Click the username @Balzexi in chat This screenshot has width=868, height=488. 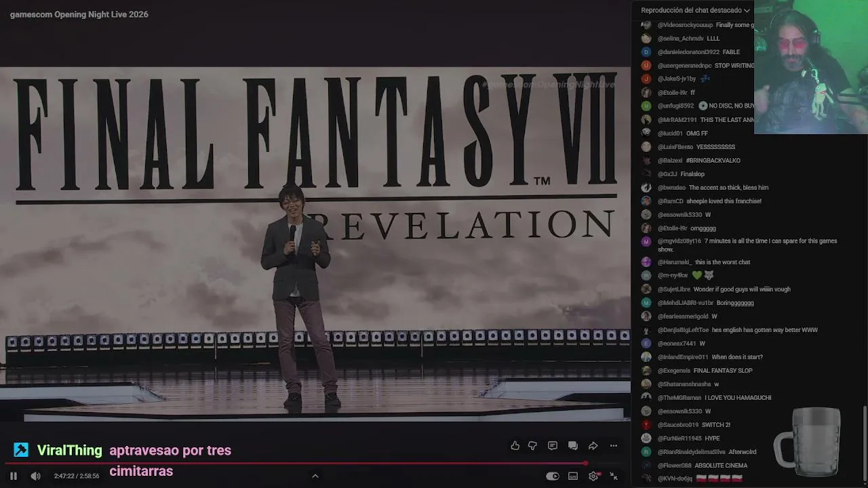click(x=670, y=161)
